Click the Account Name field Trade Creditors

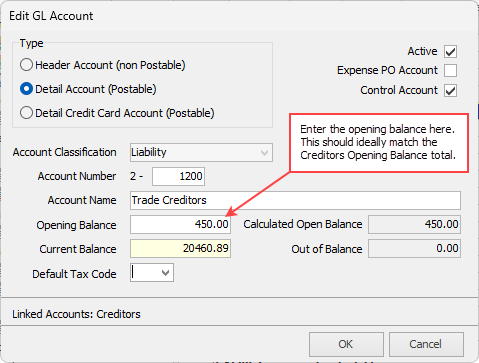[x=295, y=200]
